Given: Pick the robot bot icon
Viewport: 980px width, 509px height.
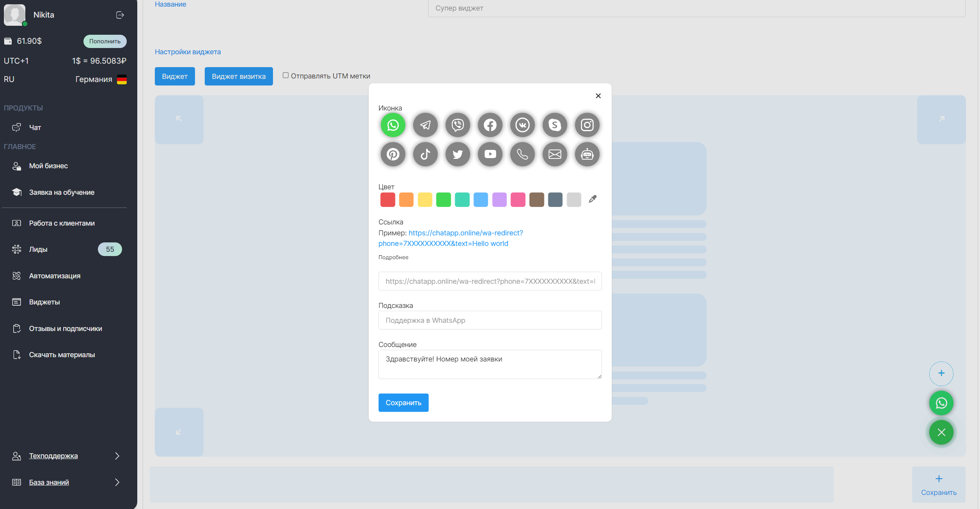Looking at the screenshot, I should coord(587,154).
